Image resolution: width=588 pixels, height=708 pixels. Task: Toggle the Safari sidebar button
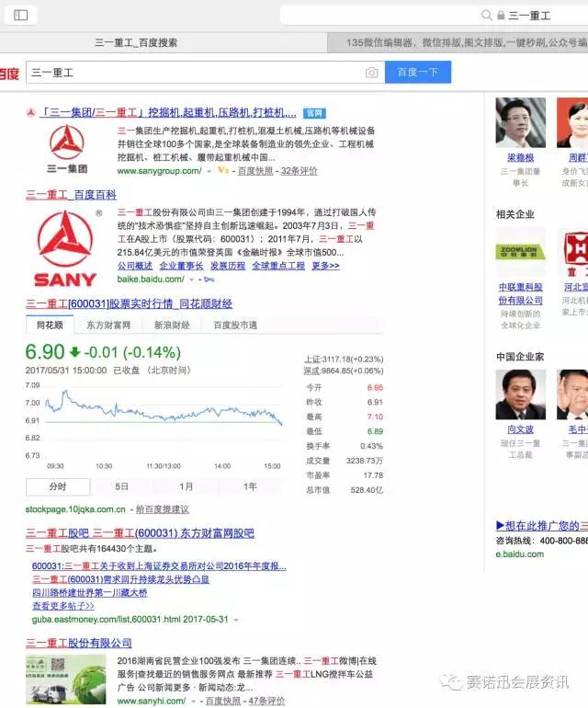21,16
